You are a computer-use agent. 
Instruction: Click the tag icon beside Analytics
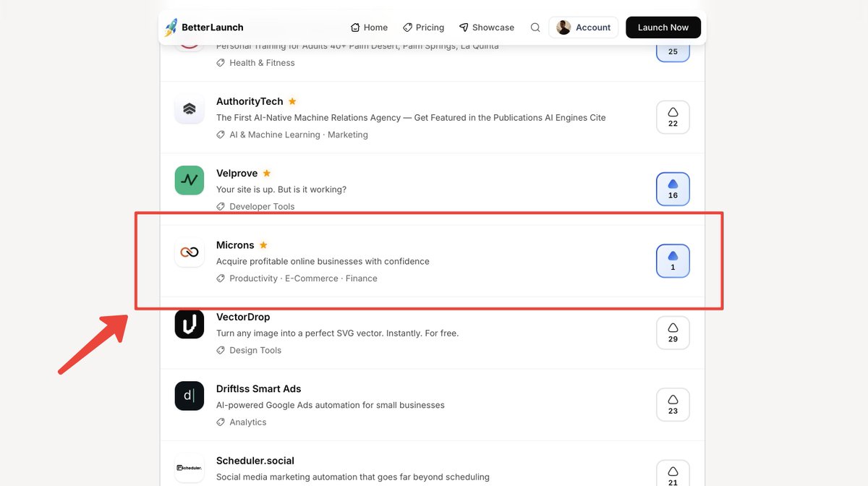(221, 422)
